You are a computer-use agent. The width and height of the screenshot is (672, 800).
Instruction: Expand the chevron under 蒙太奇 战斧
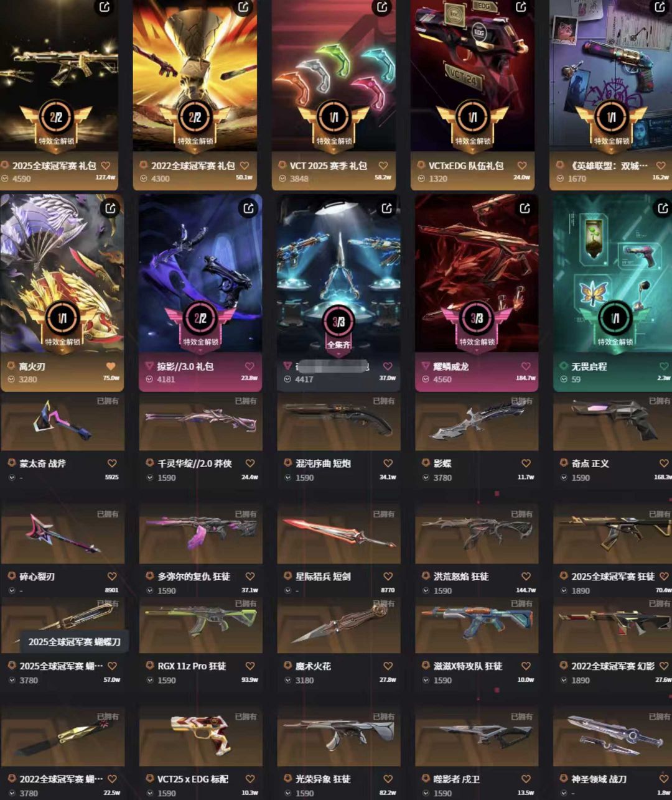click(x=11, y=478)
